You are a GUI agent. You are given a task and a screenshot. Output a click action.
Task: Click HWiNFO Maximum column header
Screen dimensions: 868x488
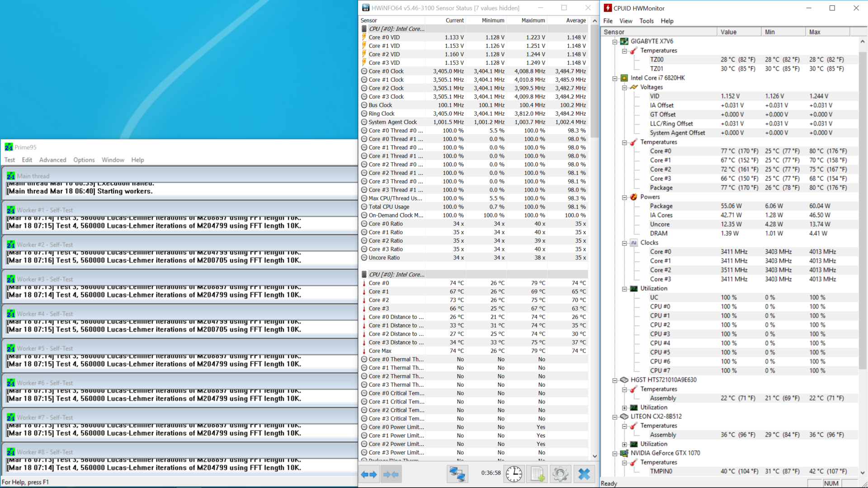tap(527, 20)
